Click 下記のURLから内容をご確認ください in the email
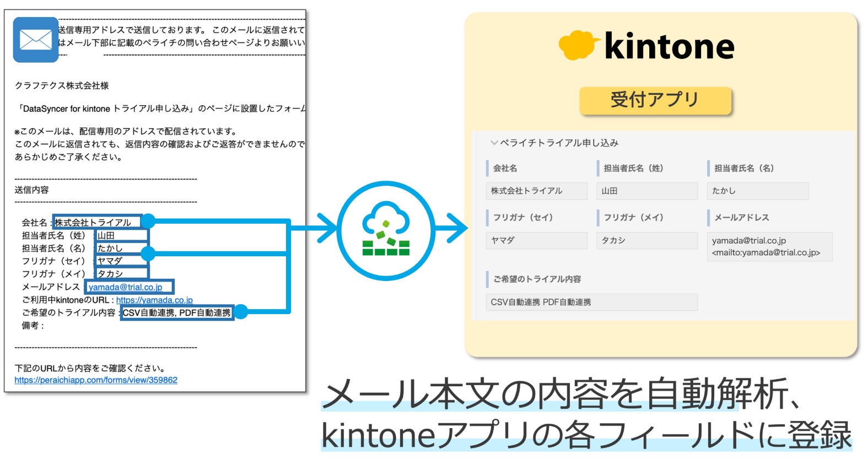 click(90, 368)
